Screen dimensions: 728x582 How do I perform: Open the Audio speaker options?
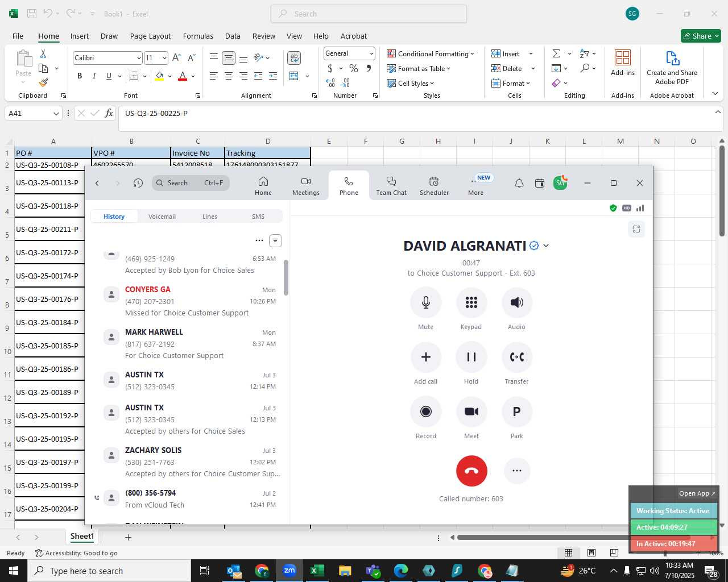[516, 302]
